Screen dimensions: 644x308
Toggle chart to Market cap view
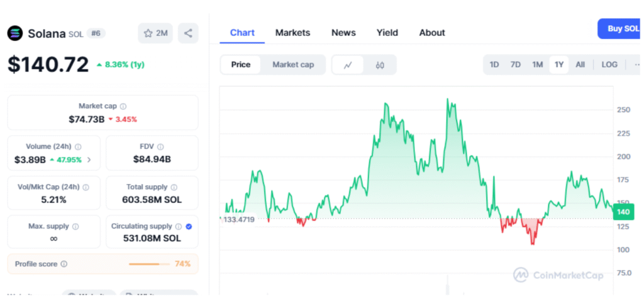point(293,65)
